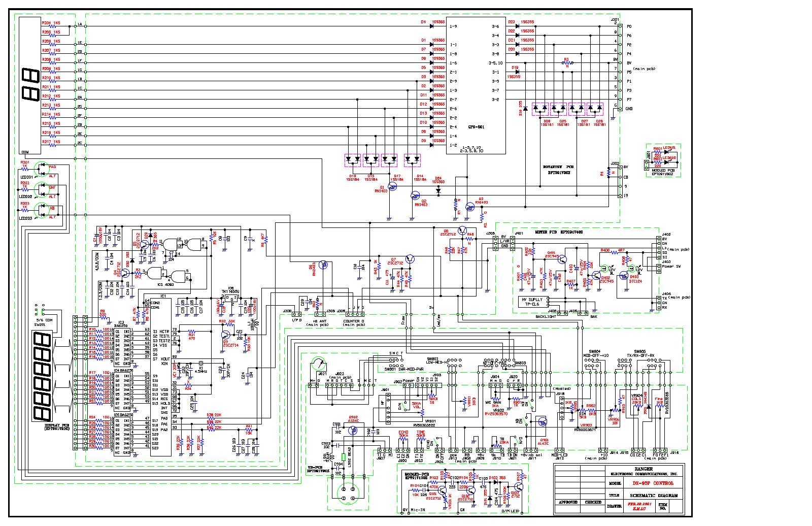812x526 pixels.
Task: Click the Q402 2SC945 transistor symbol
Action: pyautogui.click(x=596, y=275)
